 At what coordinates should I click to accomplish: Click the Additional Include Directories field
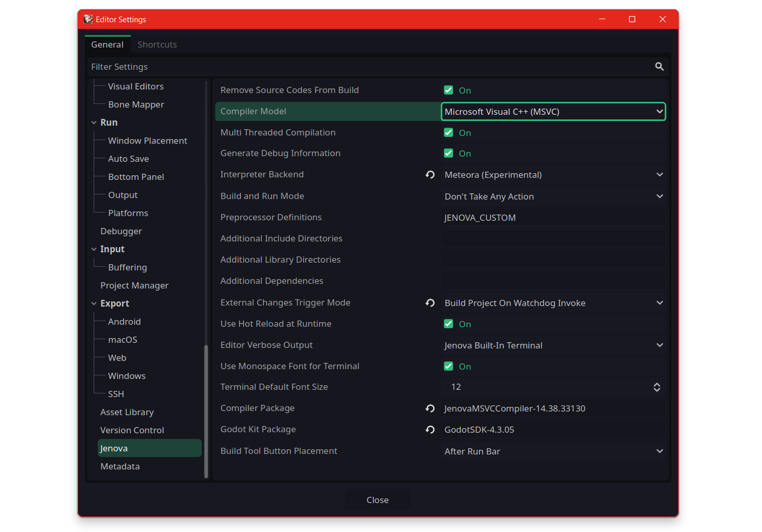(553, 239)
